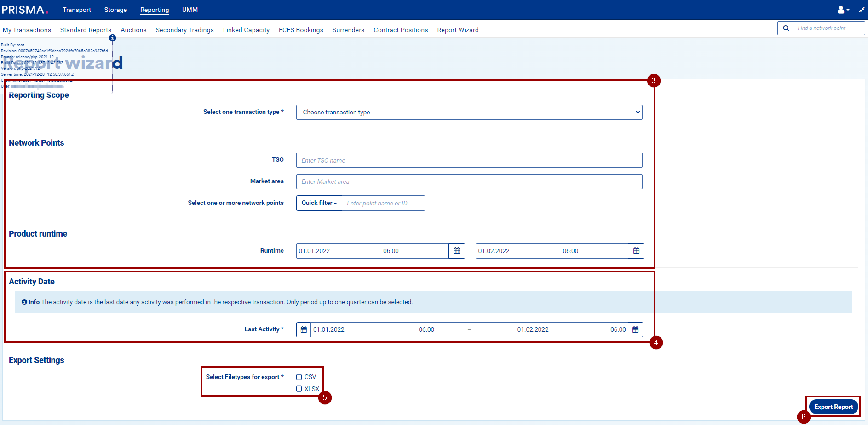Viewport: 868px width, 425px height.
Task: Expand the Choose transaction type dropdown
Action: coord(469,112)
